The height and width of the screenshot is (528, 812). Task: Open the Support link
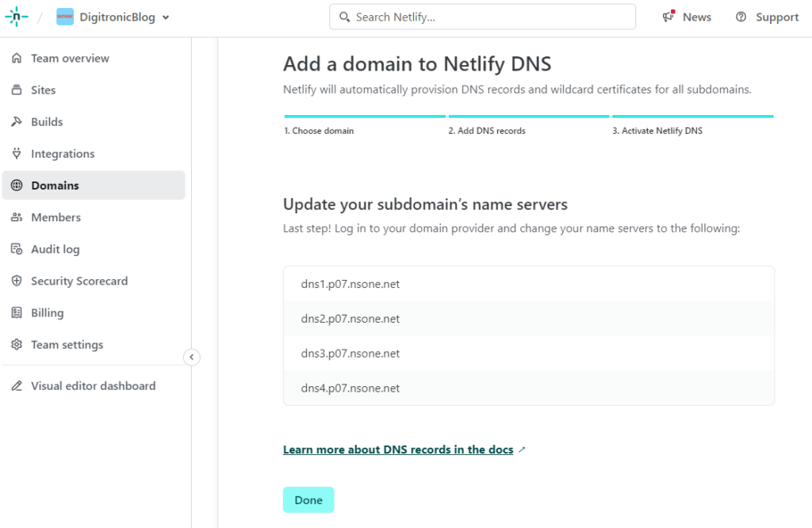[777, 17]
